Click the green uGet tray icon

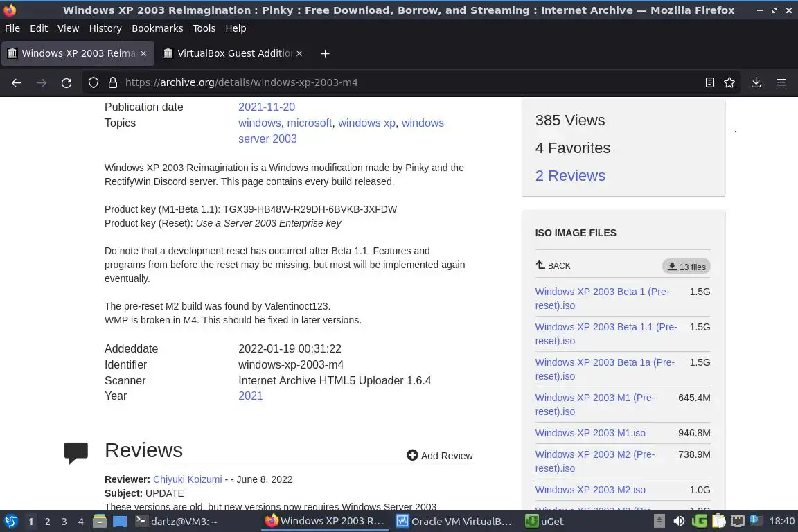[699, 522]
